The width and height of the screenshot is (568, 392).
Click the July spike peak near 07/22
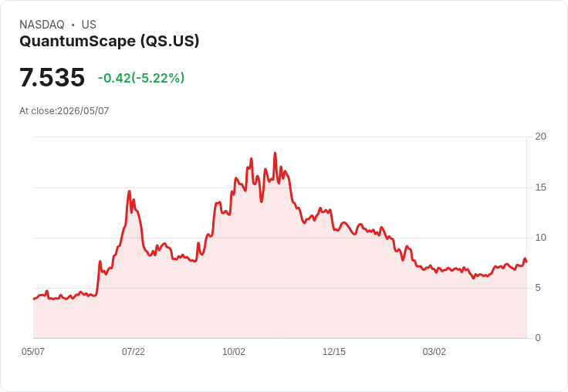130,191
